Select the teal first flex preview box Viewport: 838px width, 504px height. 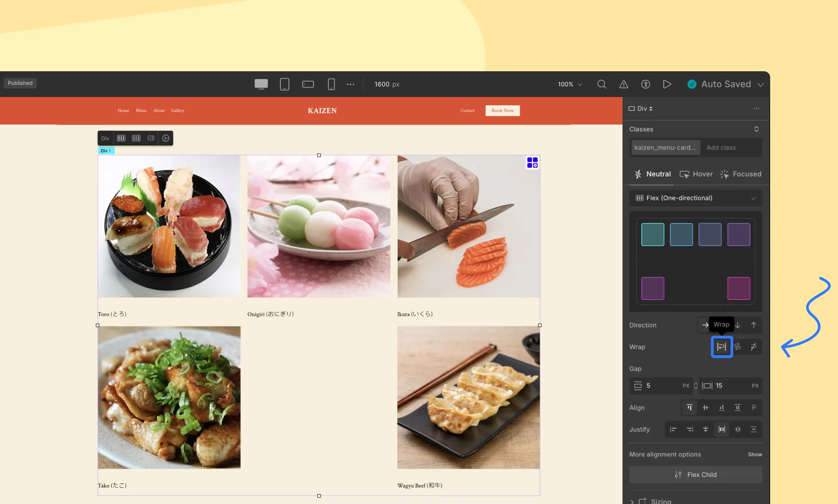pyautogui.click(x=653, y=234)
